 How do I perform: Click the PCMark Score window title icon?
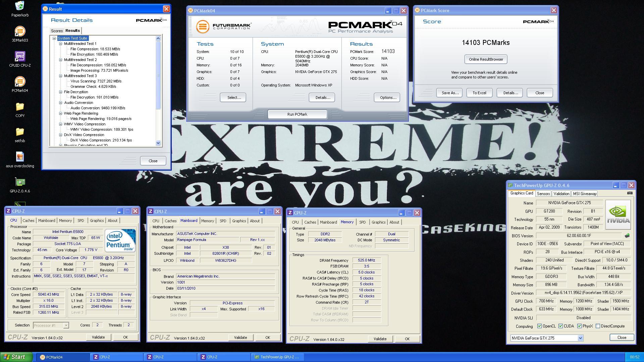pos(417,10)
